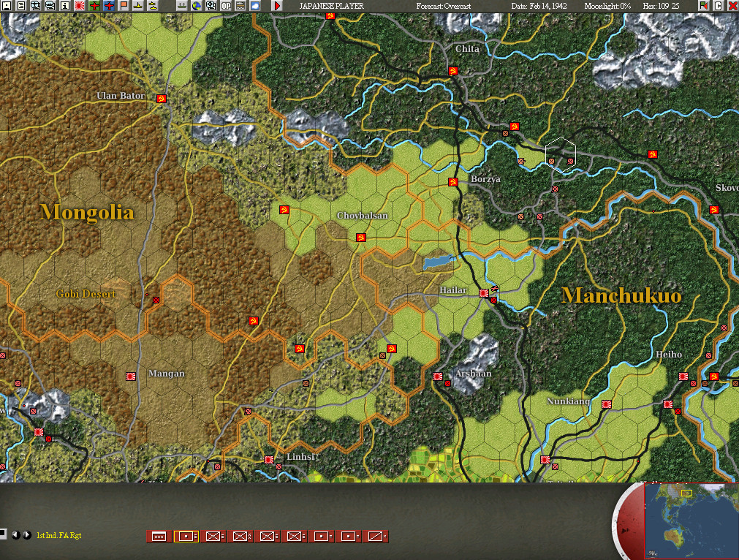Click the green and red flag icon top right
Image resolution: width=739 pixels, height=560 pixels.
pyautogui.click(x=704, y=6)
